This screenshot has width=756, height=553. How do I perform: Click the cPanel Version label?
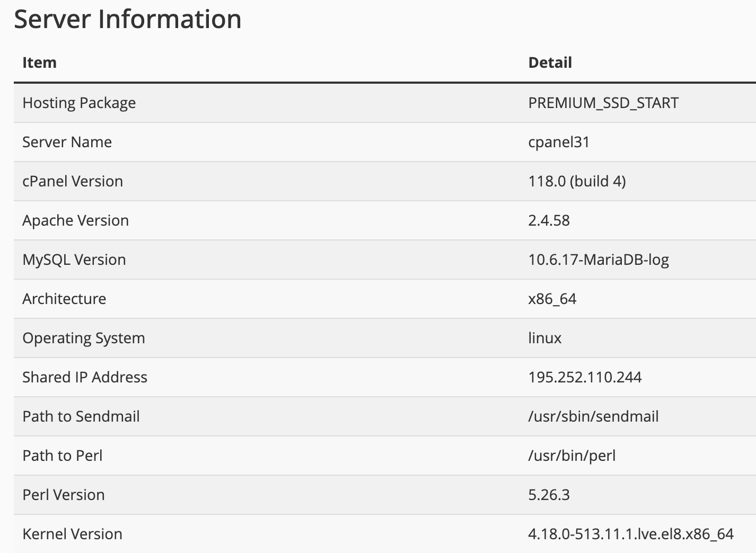73,181
